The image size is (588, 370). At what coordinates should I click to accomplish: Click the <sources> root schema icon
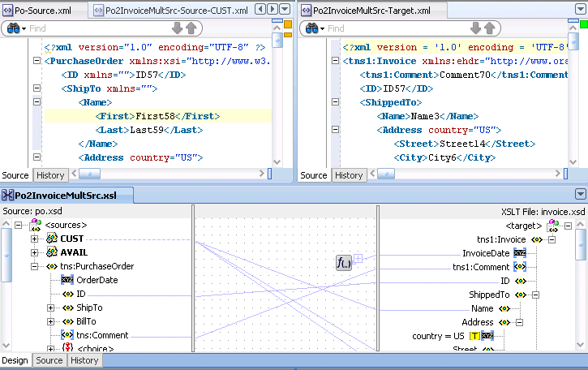click(35, 225)
